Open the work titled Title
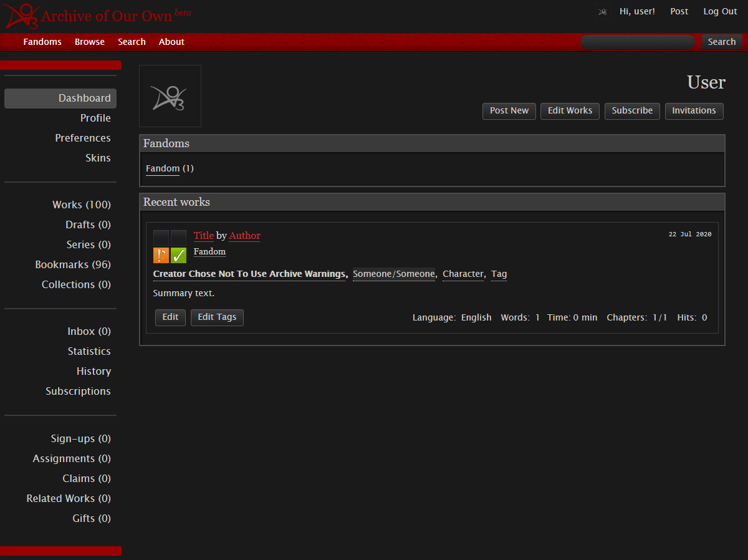The image size is (748, 560). [204, 236]
